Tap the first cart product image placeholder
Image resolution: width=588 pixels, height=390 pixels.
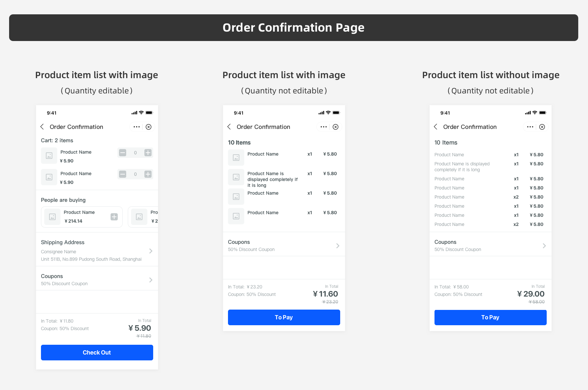(49, 156)
